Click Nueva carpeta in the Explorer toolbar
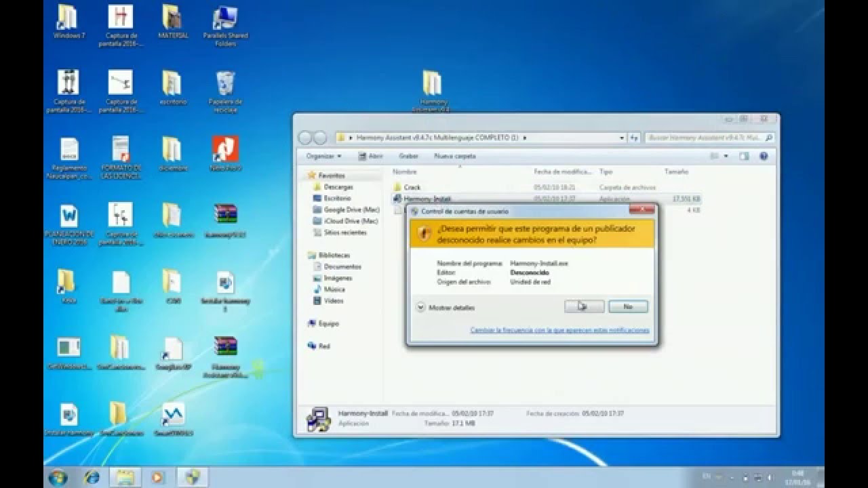 455,156
